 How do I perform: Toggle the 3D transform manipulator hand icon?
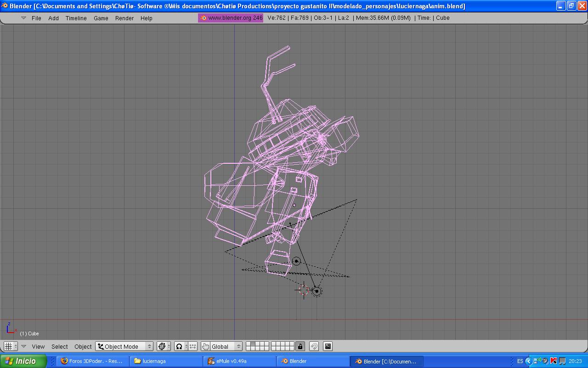[x=205, y=346]
